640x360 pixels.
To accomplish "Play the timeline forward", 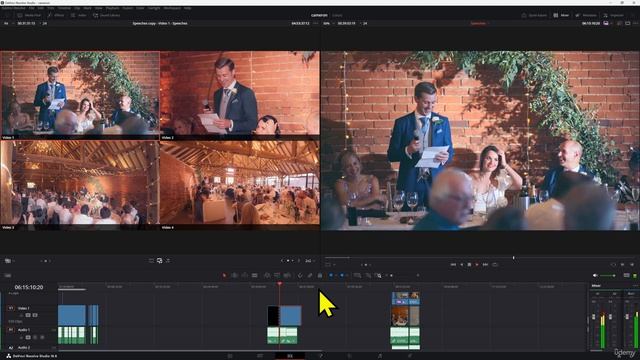I will pos(477,264).
